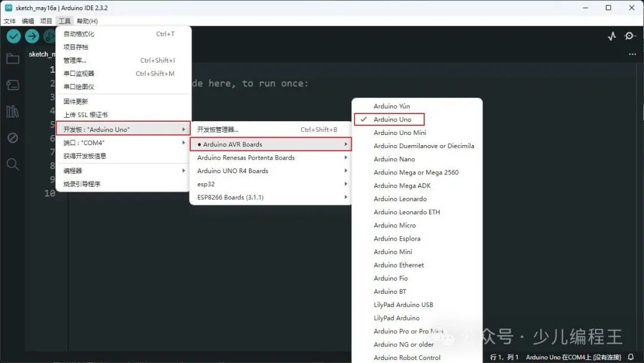Expand the esp32 boards submenu
644x363 pixels.
click(x=208, y=184)
